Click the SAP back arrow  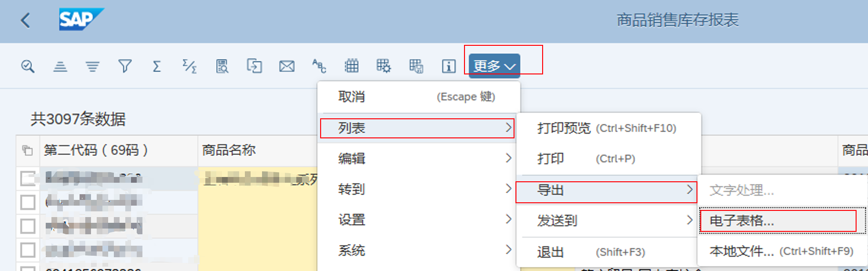coord(26,21)
